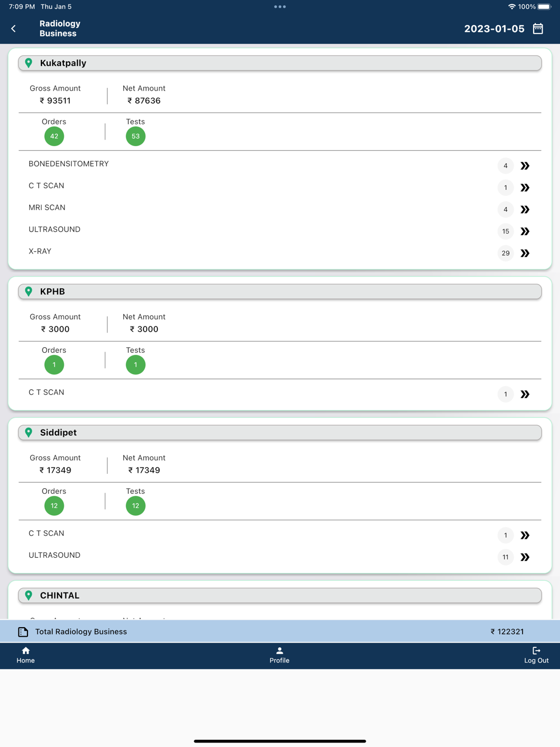Select the Total Radiology Business label
This screenshot has width=560, height=747.
[81, 632]
